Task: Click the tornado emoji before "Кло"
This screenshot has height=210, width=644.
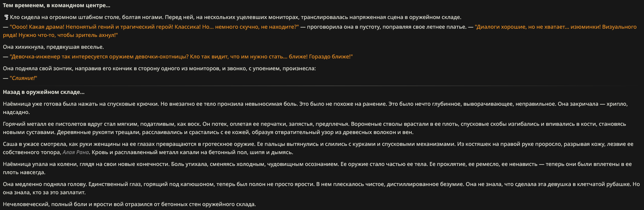Action: tap(6, 17)
